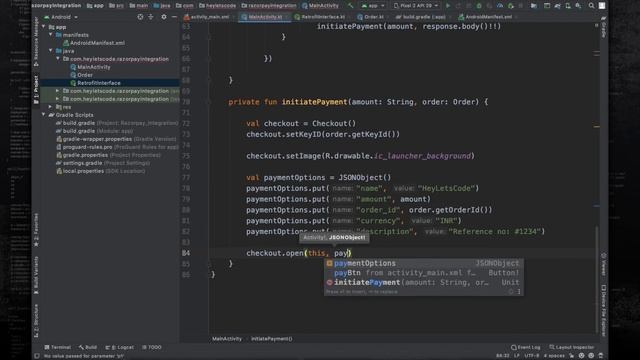Open the TODO tool window
The image size is (640, 360).
(152, 347)
